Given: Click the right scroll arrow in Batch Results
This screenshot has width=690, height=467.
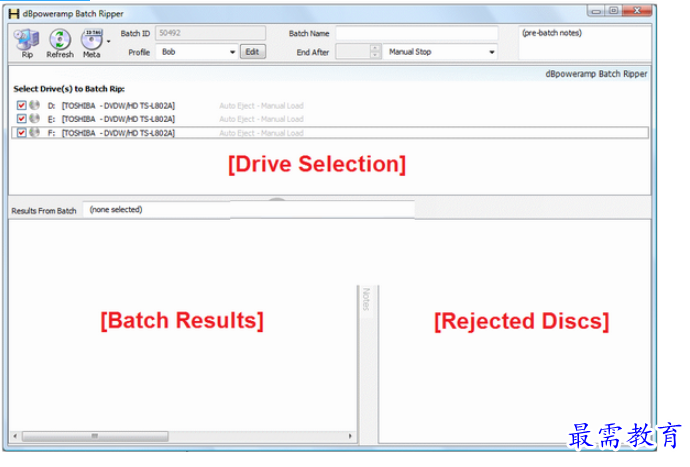Looking at the screenshot, I should click(x=350, y=436).
